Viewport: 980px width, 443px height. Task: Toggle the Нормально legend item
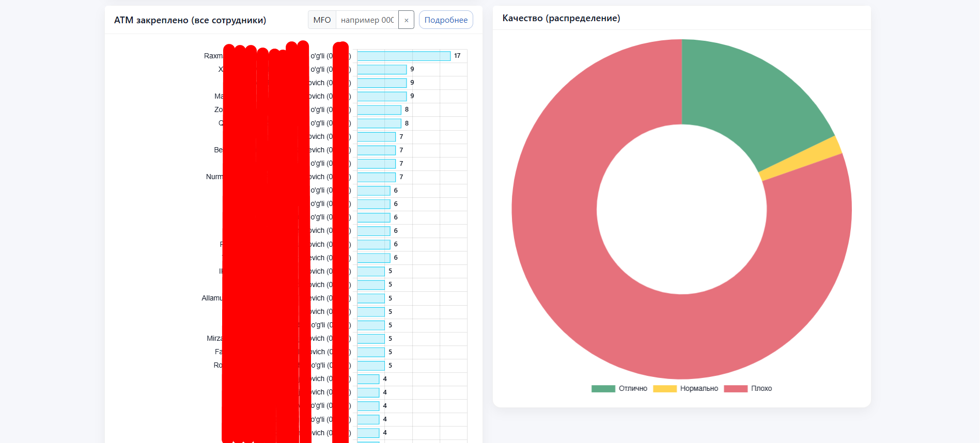pyautogui.click(x=686, y=388)
